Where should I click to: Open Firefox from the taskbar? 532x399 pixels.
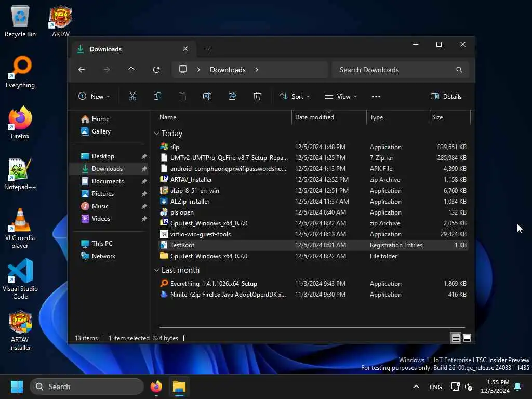click(156, 387)
